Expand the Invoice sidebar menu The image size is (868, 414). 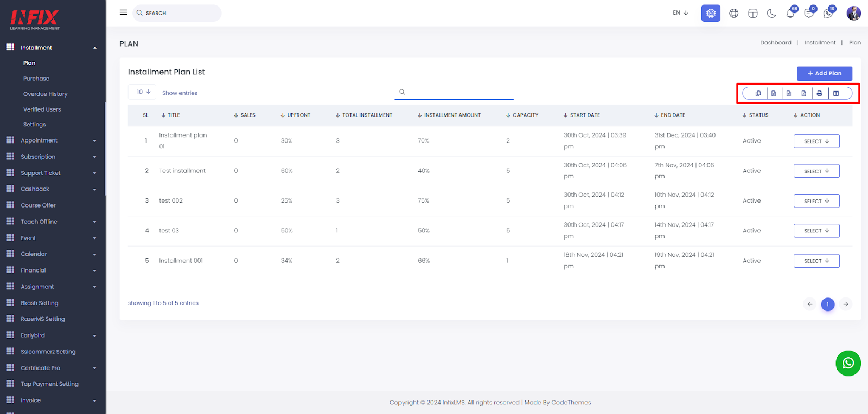tap(52, 400)
